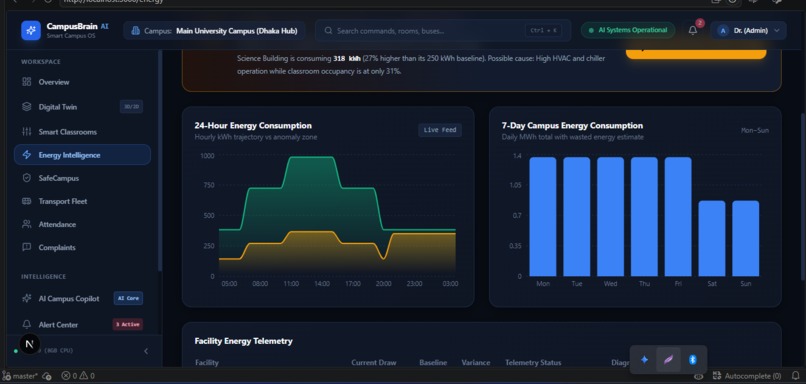Open the Campus selector 'Main University Campus (Dhaka Hub)'

point(214,31)
